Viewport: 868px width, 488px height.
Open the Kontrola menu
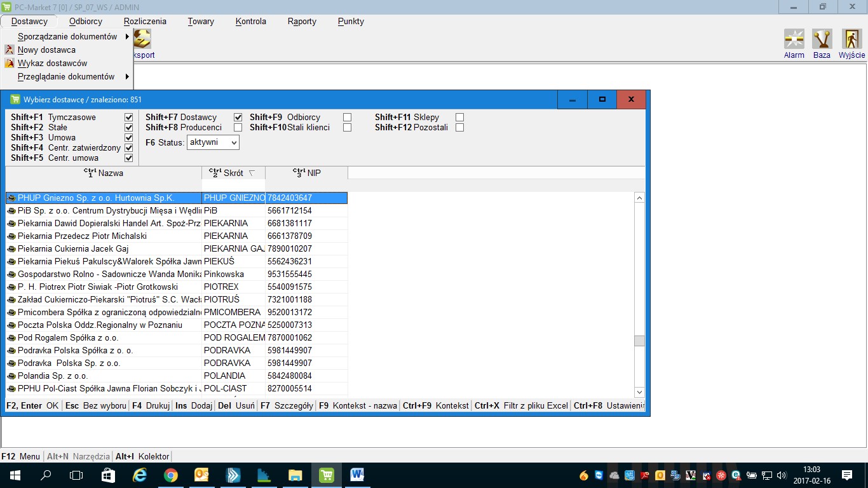pos(251,21)
